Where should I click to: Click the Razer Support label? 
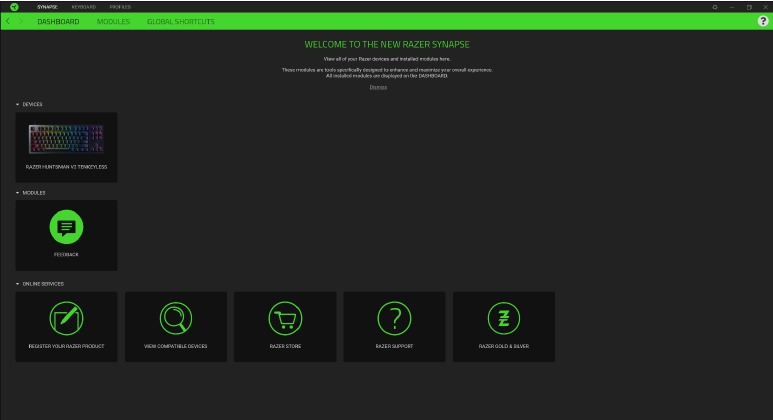pos(394,347)
